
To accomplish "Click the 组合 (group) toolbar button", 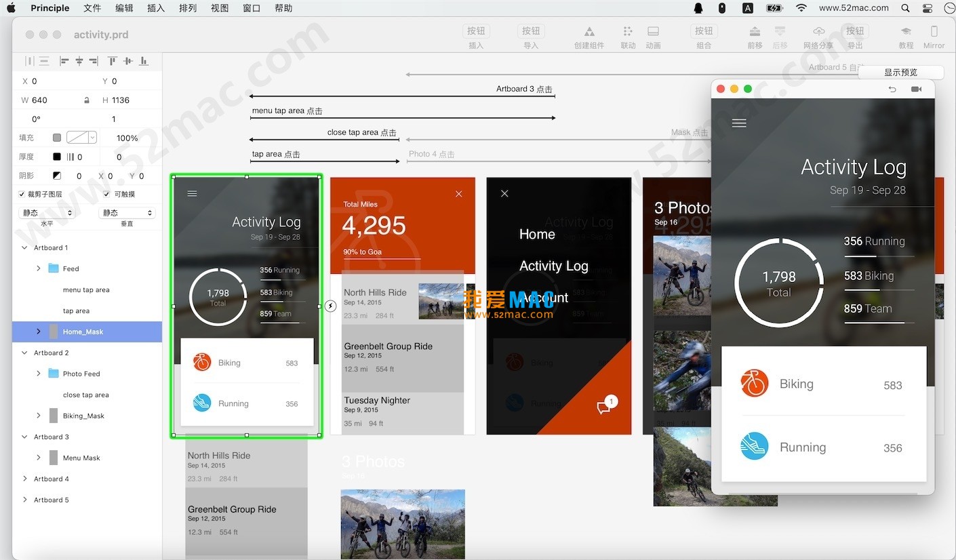I will [704, 31].
